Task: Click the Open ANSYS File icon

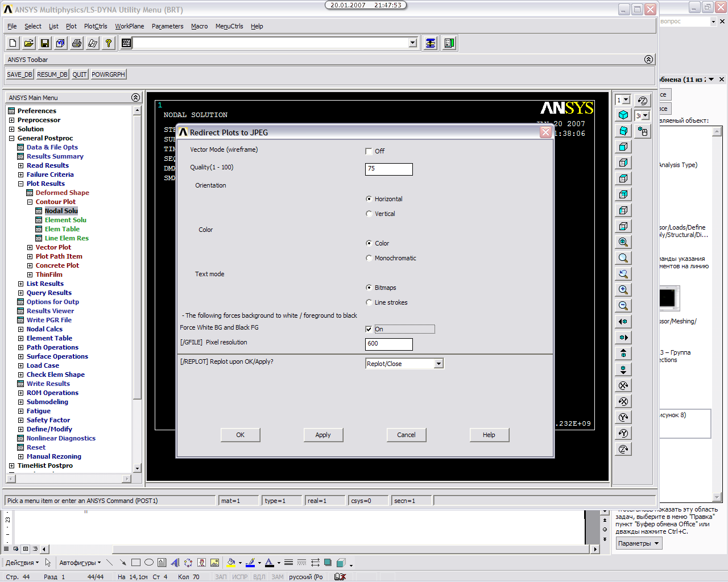Action: [x=29, y=43]
